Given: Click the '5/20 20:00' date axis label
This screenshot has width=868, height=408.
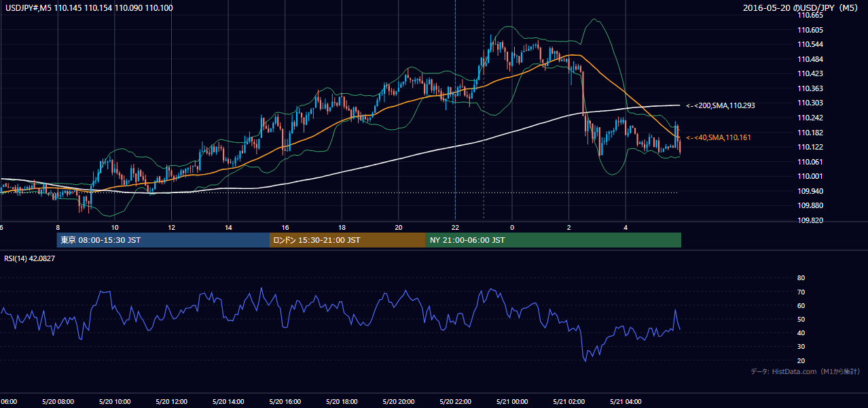Looking at the screenshot, I should (398, 401).
